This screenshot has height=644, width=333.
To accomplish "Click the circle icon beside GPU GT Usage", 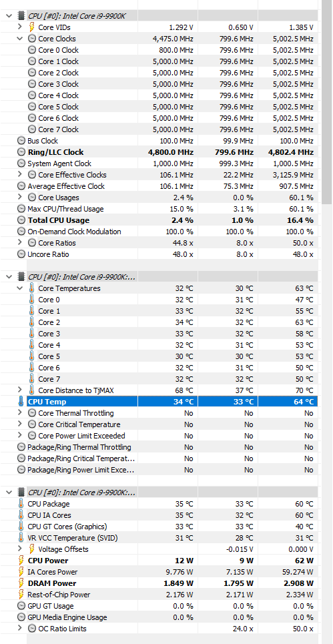I will [21, 606].
